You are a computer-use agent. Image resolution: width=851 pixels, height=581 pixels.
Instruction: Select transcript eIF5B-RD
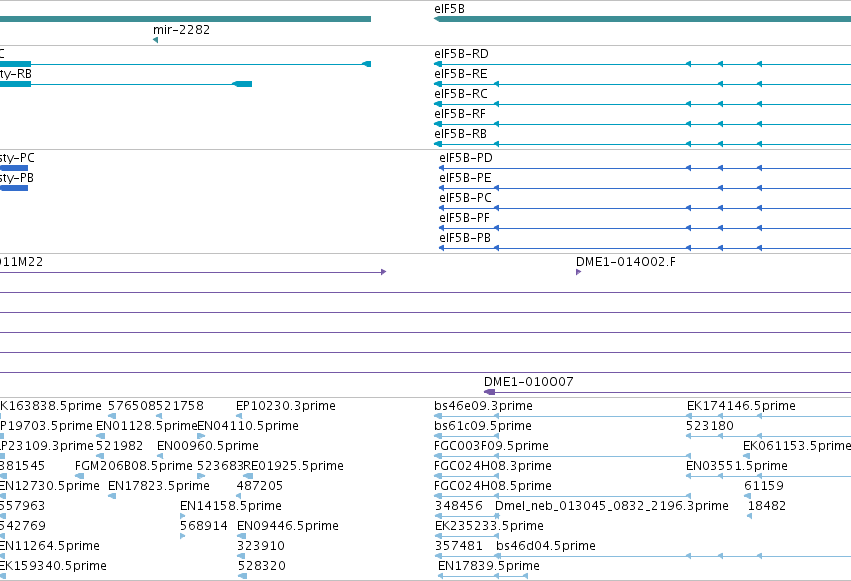[461, 54]
